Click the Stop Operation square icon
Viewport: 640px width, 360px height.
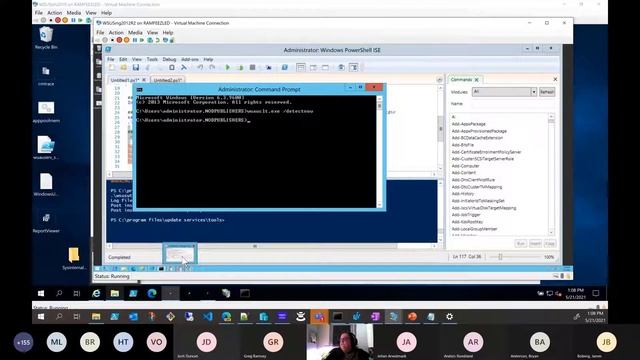click(252, 67)
